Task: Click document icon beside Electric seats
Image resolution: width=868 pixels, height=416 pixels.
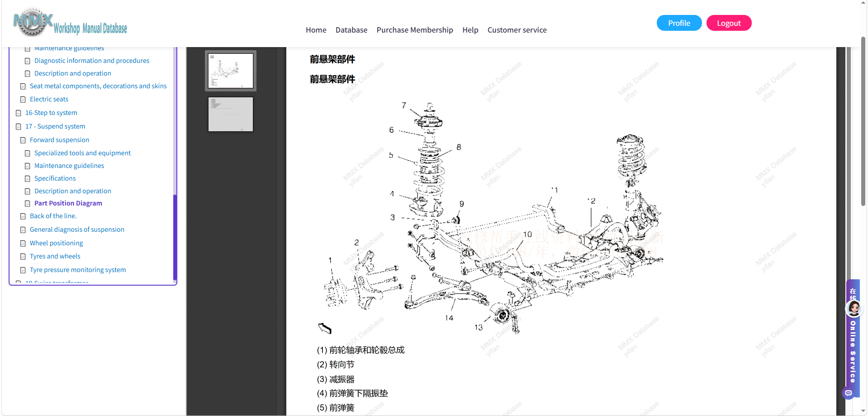Action: (x=23, y=99)
